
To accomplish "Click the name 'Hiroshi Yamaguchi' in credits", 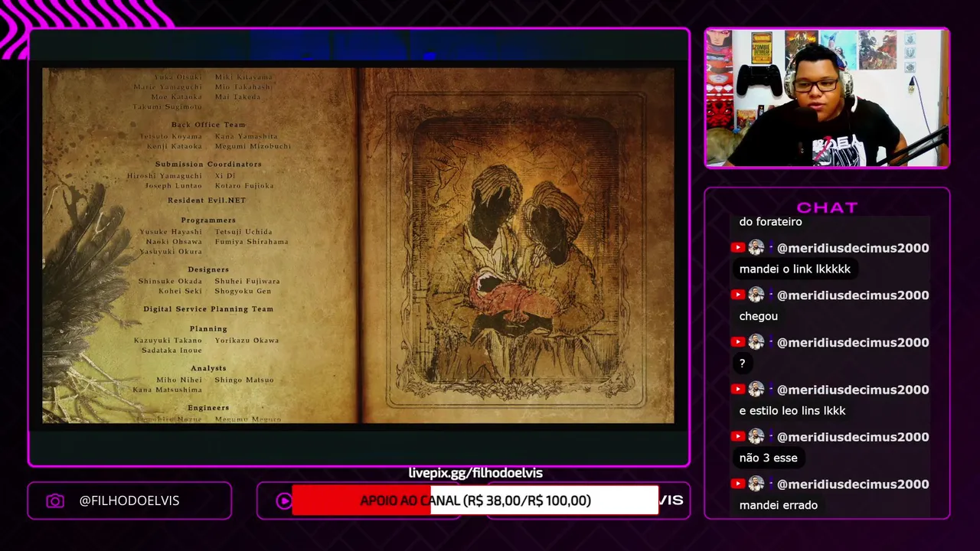I will (x=165, y=176).
